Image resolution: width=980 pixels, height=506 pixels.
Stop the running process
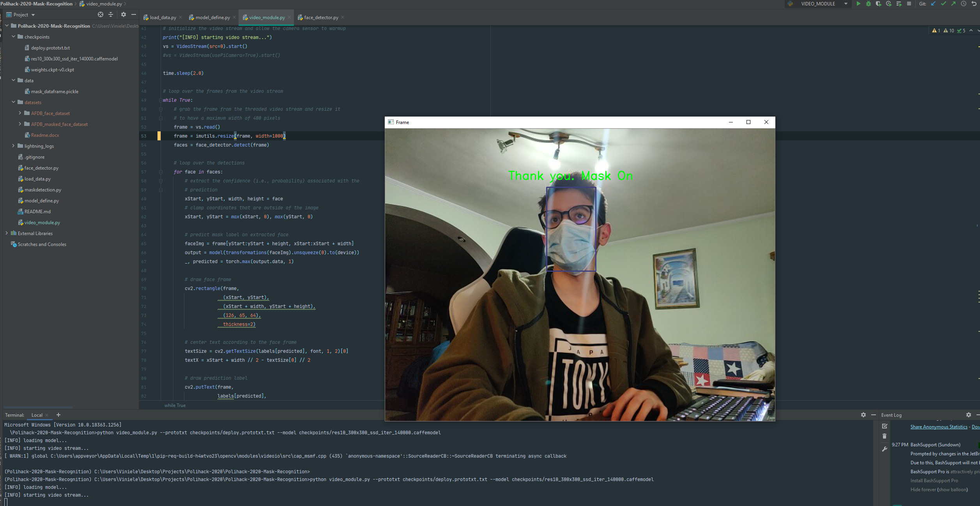coord(909,4)
